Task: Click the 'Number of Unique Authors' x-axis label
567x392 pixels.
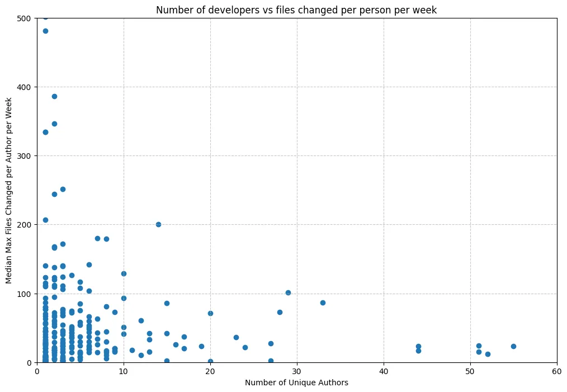Action: tap(296, 382)
